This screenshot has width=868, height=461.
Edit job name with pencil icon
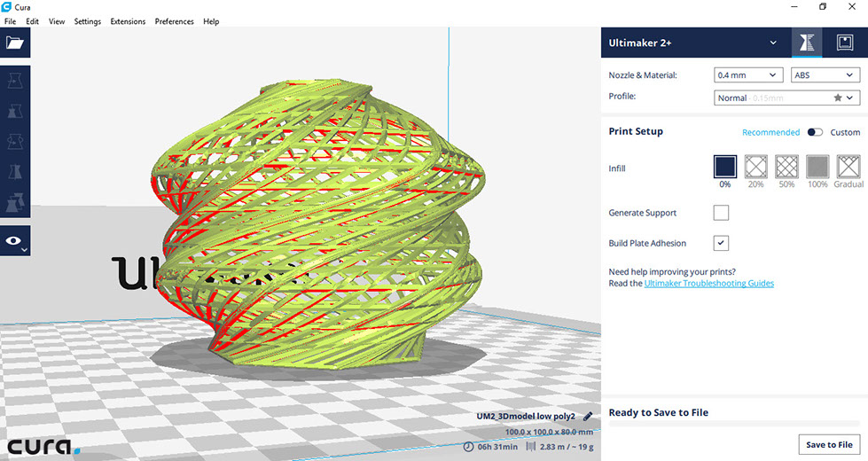pos(588,416)
